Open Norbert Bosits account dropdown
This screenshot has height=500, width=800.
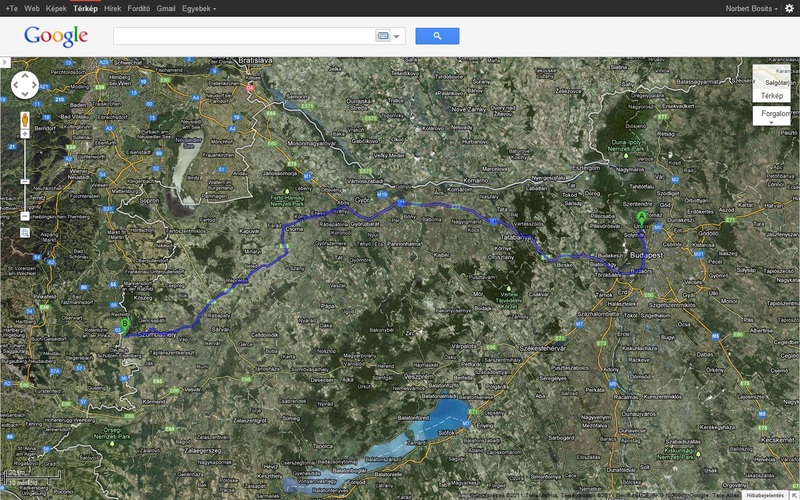750,8
